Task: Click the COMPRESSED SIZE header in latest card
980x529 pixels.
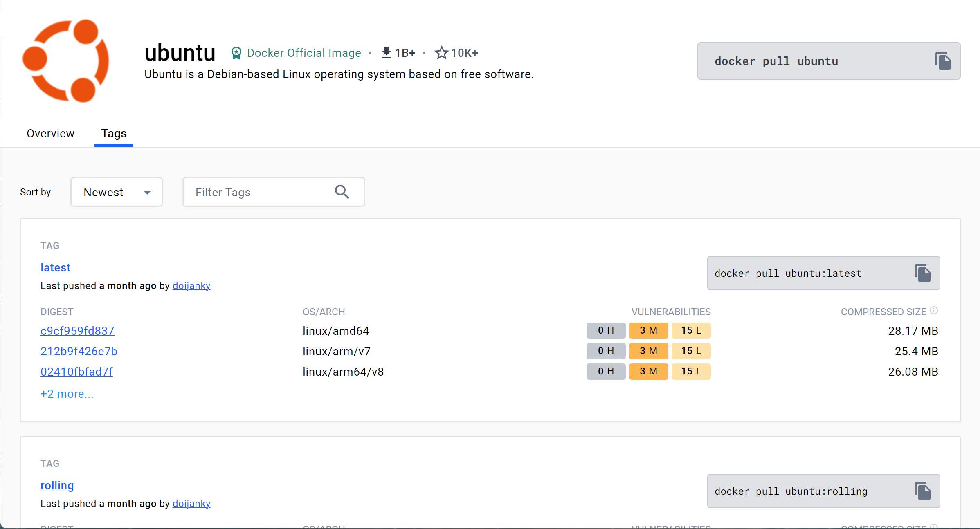Action: (883, 312)
